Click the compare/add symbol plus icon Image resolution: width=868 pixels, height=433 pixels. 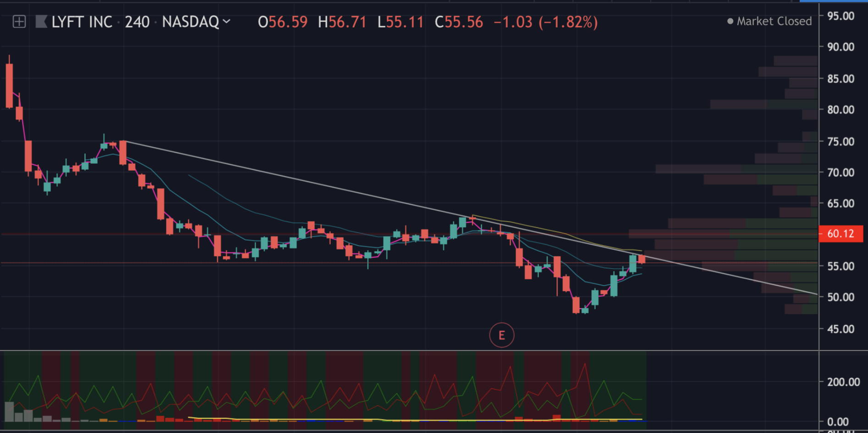[x=19, y=22]
